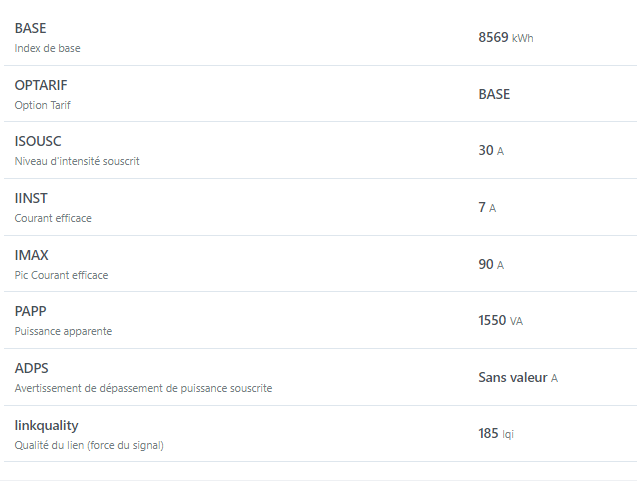Viewport: 637px width, 481px height.
Task: Open the BASE index row
Action: coord(320,37)
